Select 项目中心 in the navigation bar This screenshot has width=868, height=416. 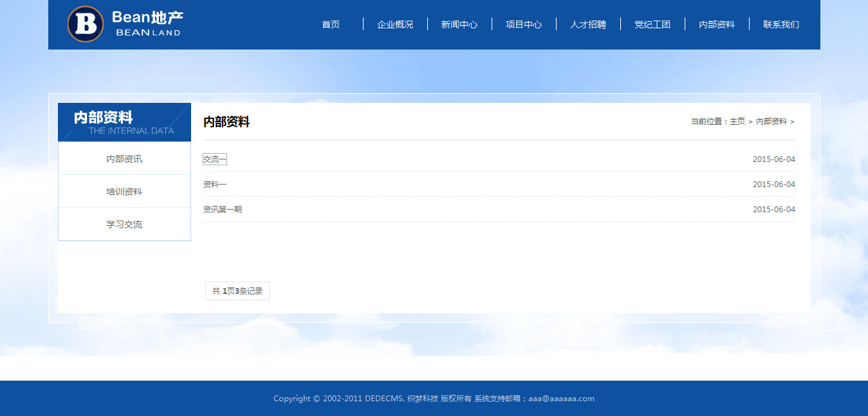[x=524, y=24]
